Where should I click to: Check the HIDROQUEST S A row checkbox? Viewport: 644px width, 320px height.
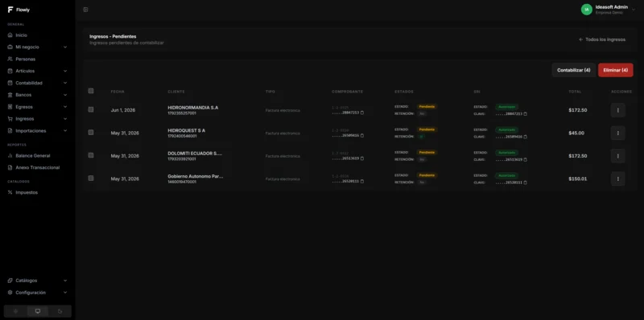tap(91, 133)
